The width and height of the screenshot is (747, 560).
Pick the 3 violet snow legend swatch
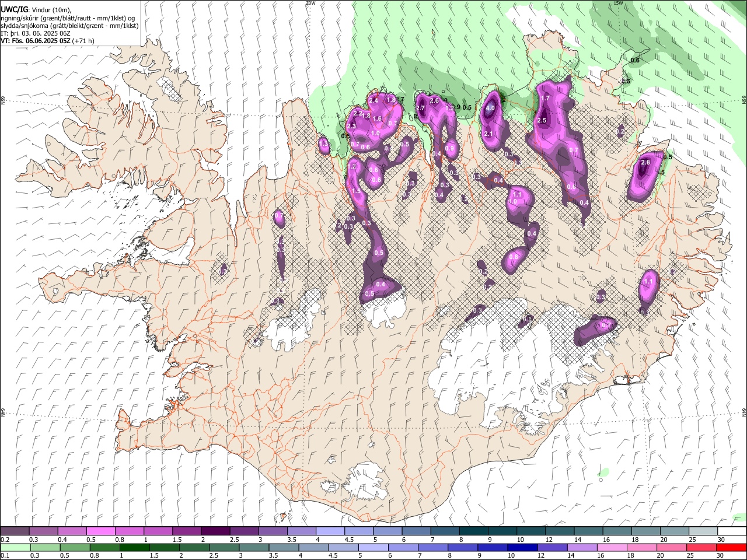273,531
